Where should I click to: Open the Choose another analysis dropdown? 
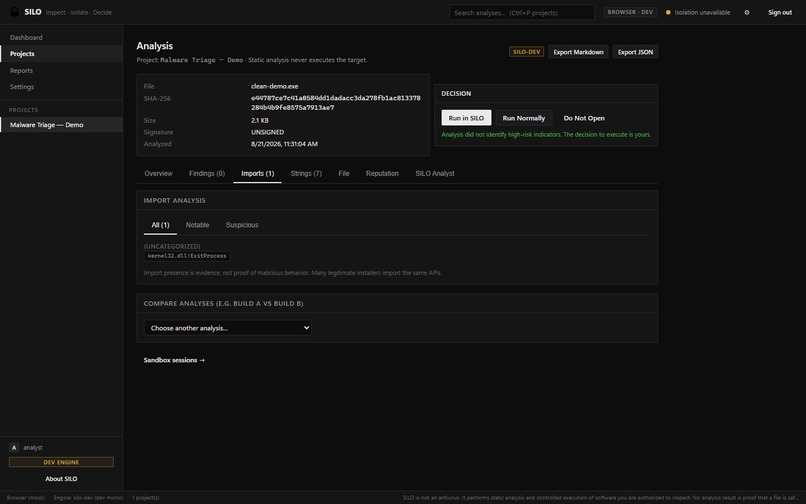point(228,328)
